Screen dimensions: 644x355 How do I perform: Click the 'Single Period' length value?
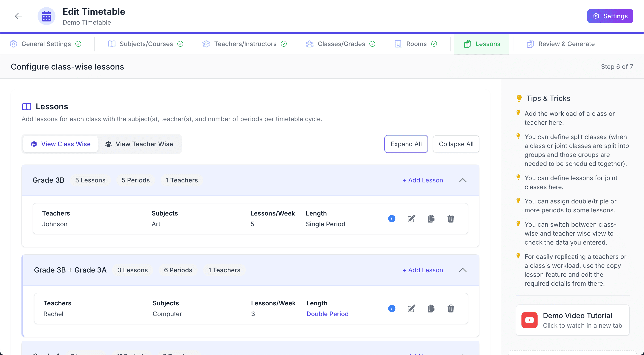coord(325,224)
